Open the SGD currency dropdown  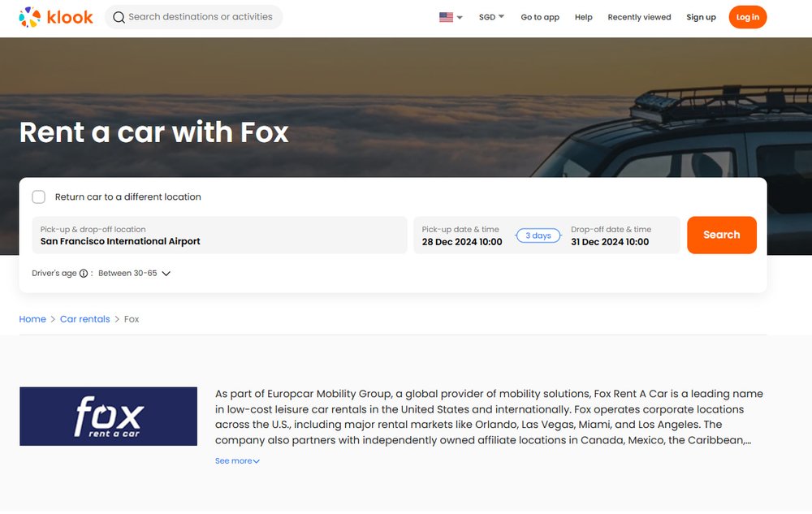click(490, 16)
